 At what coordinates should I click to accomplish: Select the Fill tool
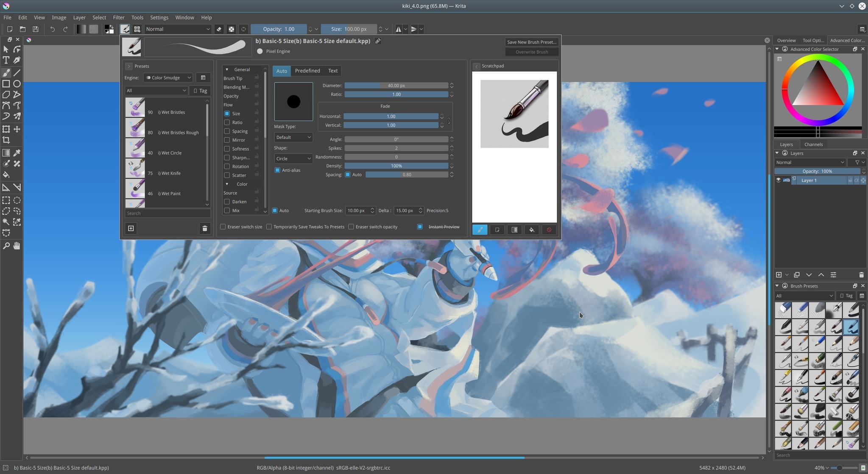(x=6, y=174)
